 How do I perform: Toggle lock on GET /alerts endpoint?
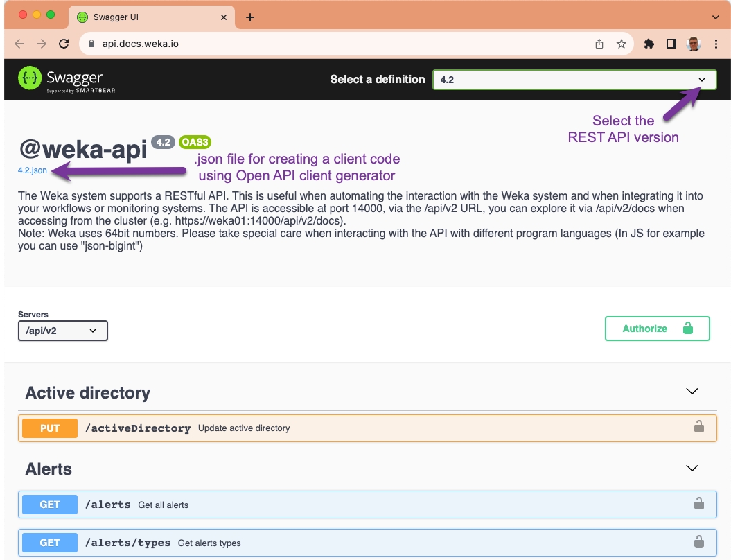coord(699,504)
